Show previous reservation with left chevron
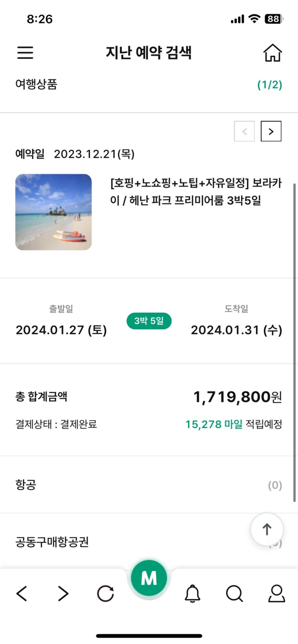 (244, 131)
